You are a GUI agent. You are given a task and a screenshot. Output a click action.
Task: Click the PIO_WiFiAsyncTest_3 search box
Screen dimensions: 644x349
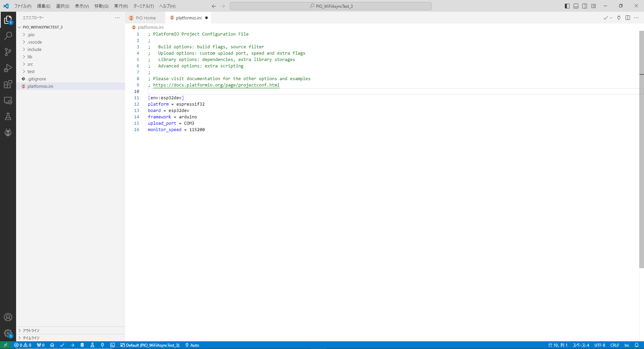coord(330,6)
